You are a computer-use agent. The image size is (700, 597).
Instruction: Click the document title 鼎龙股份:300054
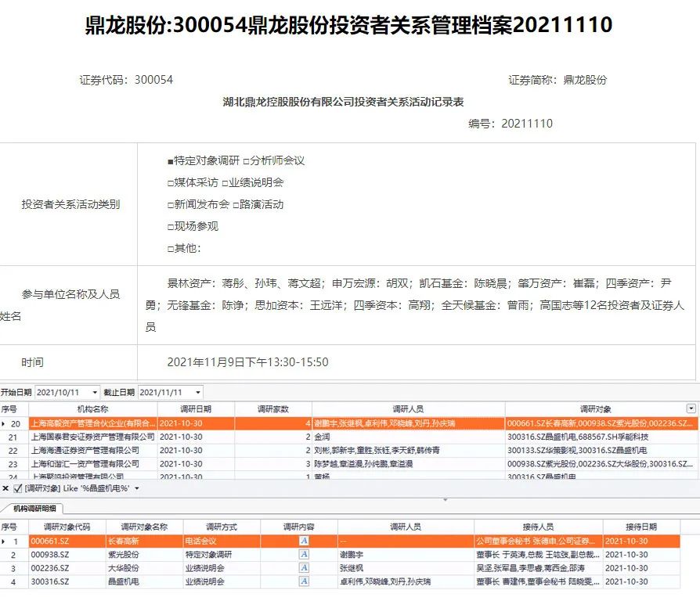pyautogui.click(x=348, y=24)
